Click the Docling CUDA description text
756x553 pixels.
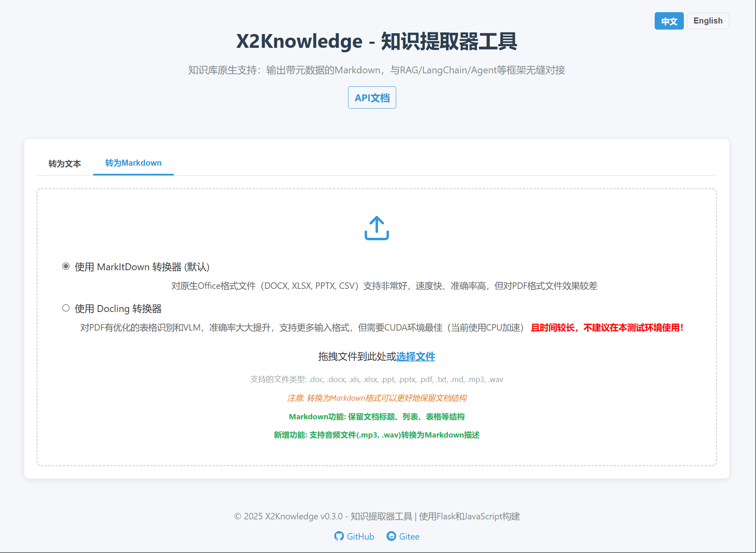(303, 328)
